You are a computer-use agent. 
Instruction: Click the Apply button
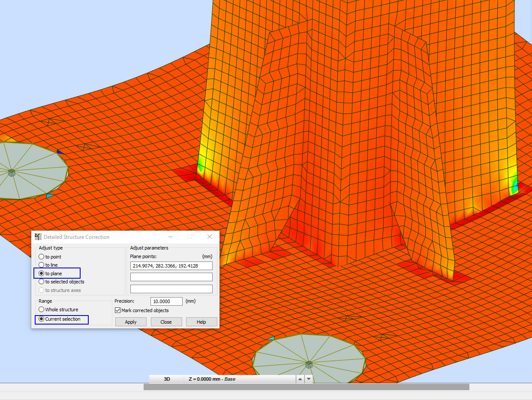pos(131,322)
